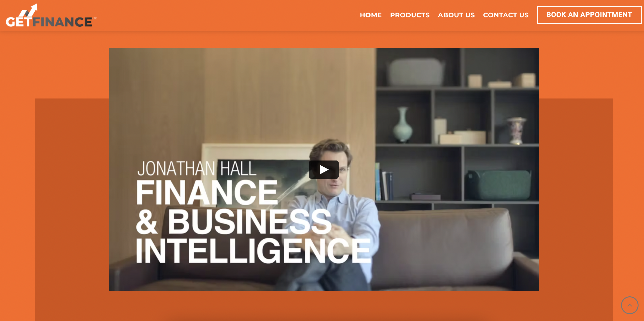Visit the ABOUT US page

(456, 15)
